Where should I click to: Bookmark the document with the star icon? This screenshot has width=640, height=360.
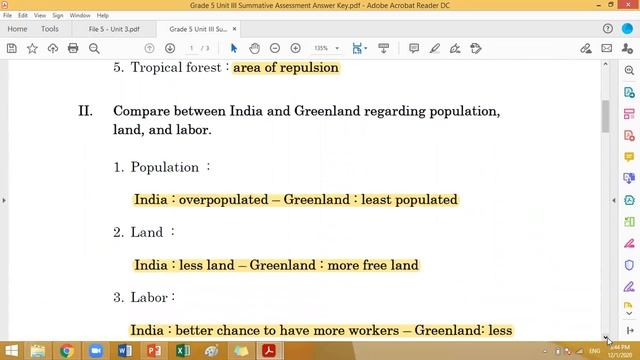click(x=32, y=49)
